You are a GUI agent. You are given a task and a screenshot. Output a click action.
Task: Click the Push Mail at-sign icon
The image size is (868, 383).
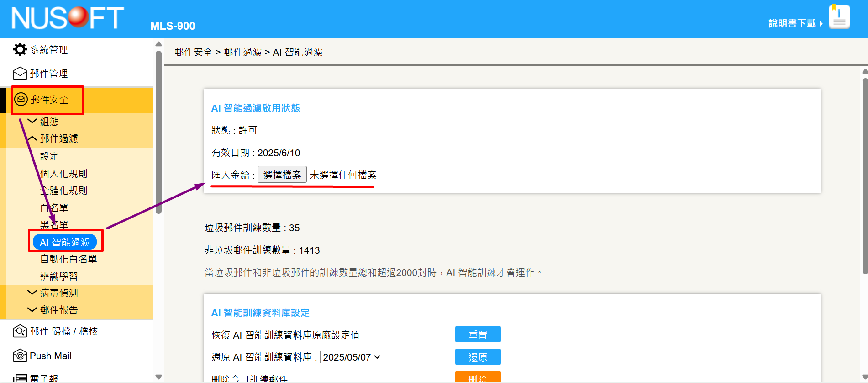point(20,356)
